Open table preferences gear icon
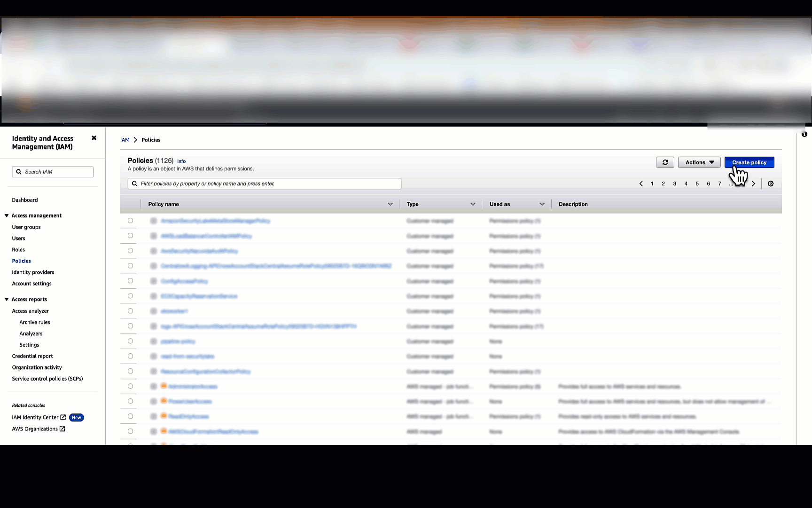 coord(771,183)
